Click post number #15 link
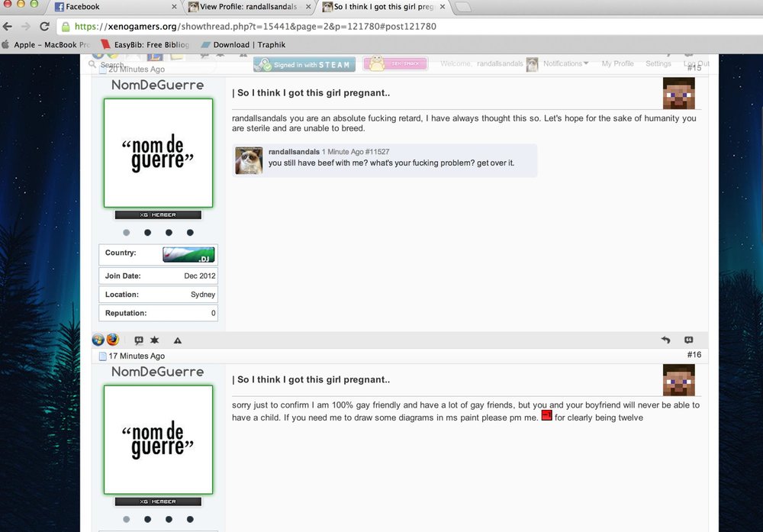The width and height of the screenshot is (763, 532). 694,68
